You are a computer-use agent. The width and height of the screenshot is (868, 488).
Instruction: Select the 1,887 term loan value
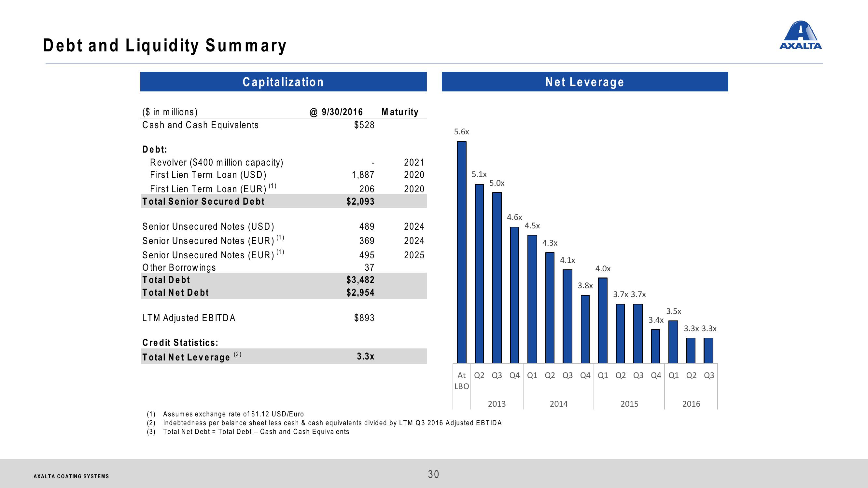[x=363, y=175]
